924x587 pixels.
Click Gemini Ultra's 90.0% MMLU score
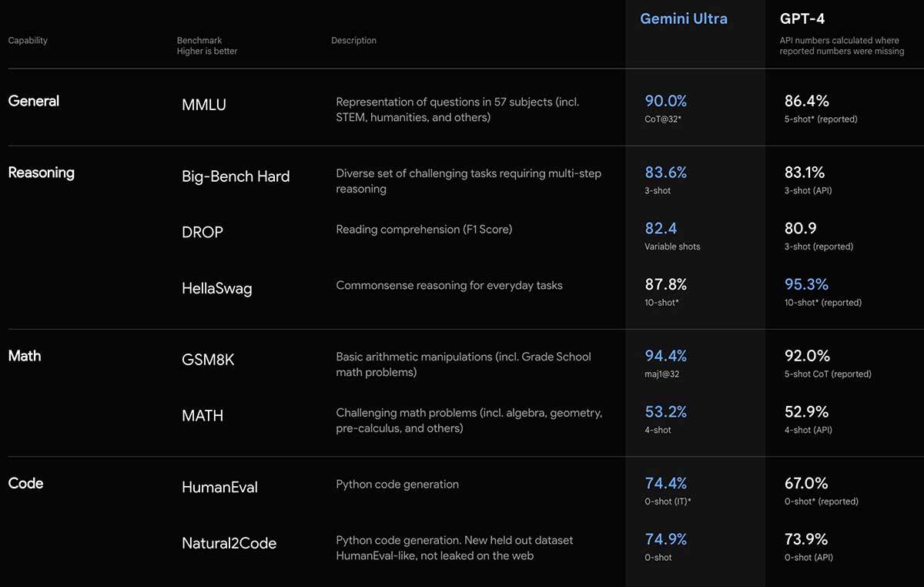tap(666, 101)
